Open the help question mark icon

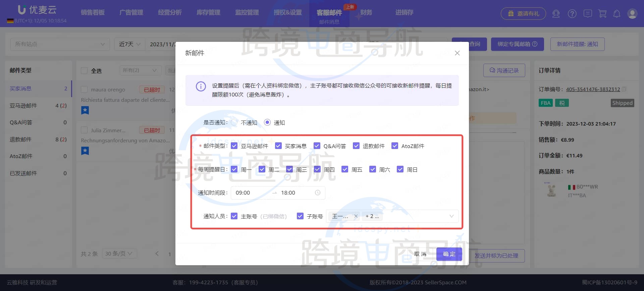tap(572, 14)
